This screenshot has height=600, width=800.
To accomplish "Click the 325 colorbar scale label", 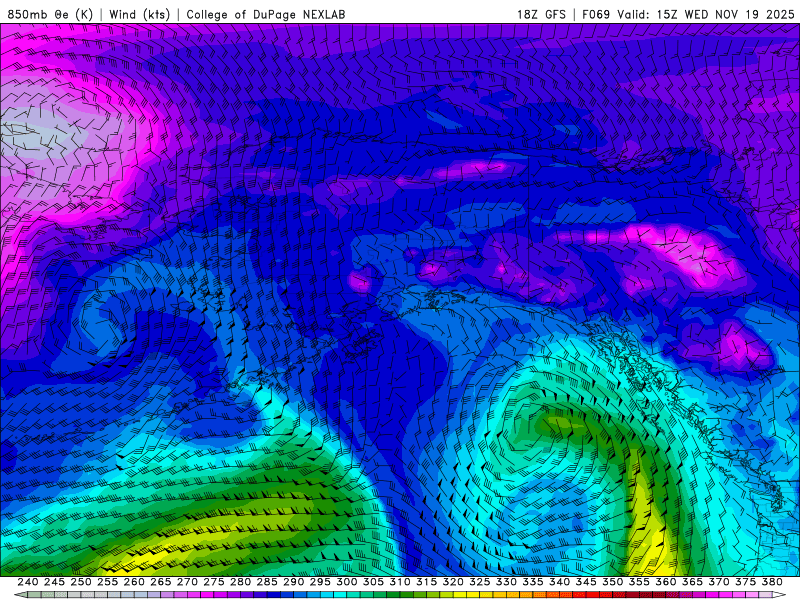I will point(480,582).
